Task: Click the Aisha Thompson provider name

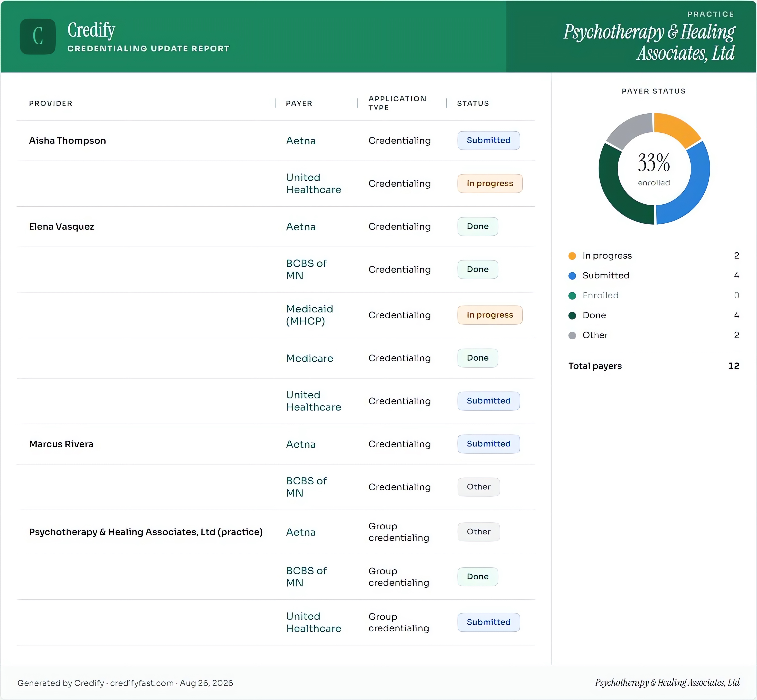Action: point(67,141)
